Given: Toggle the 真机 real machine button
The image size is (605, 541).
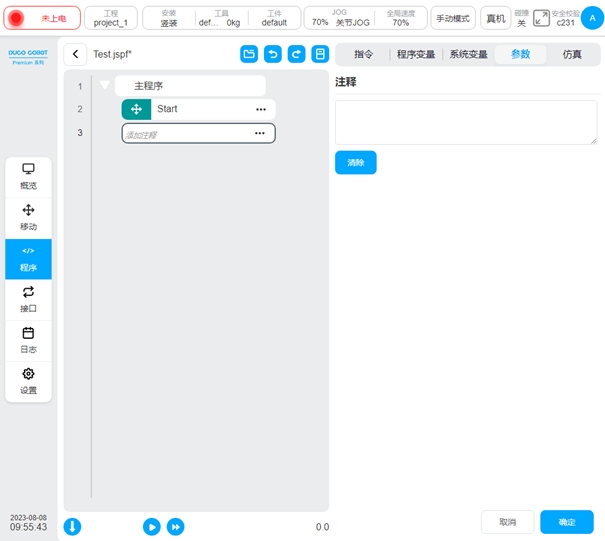Looking at the screenshot, I should pos(495,18).
